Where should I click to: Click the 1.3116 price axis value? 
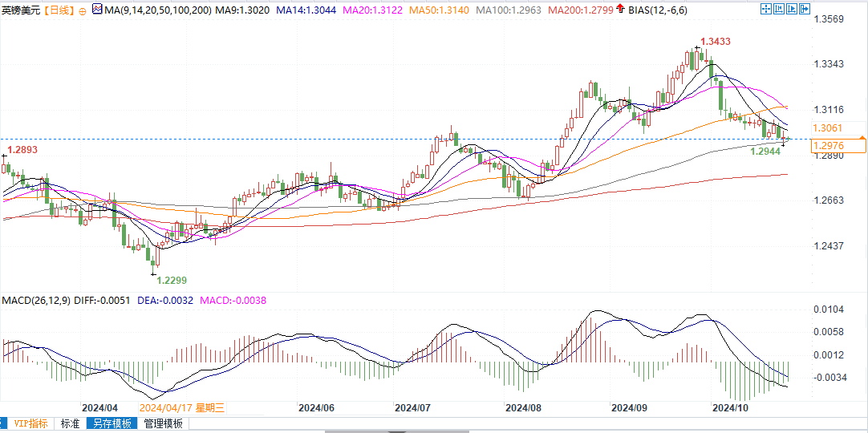tap(828, 110)
